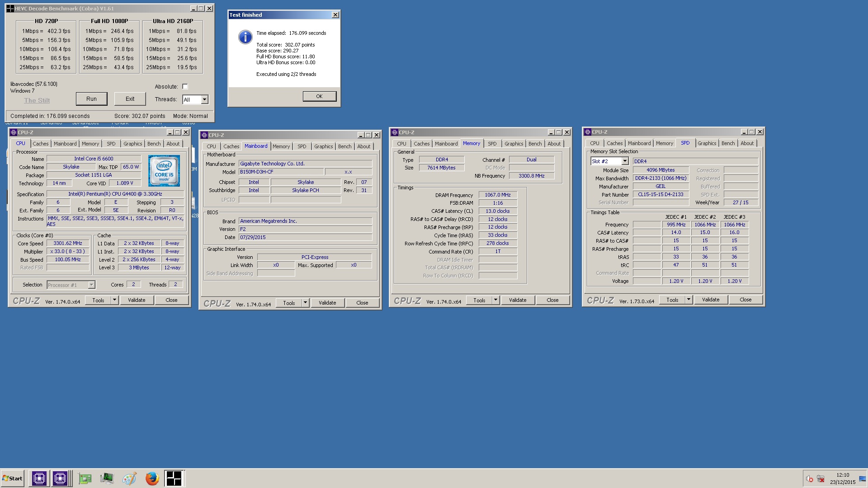Switch to Caches tab in CPU window
The height and width of the screenshot is (488, 868).
[40, 144]
